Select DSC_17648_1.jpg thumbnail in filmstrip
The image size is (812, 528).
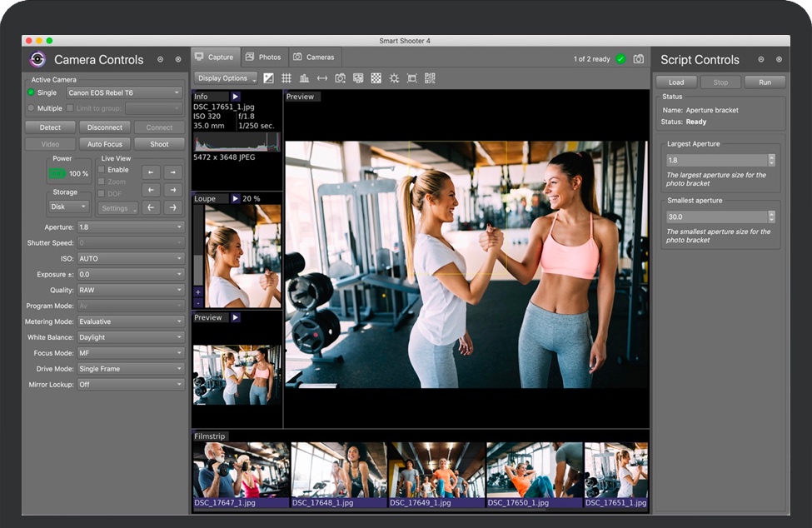(x=338, y=471)
